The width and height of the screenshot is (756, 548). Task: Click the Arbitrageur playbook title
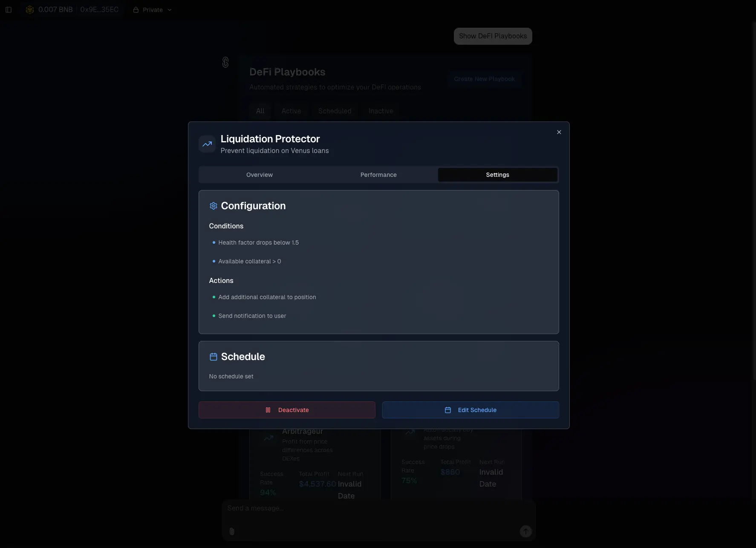pyautogui.click(x=302, y=431)
